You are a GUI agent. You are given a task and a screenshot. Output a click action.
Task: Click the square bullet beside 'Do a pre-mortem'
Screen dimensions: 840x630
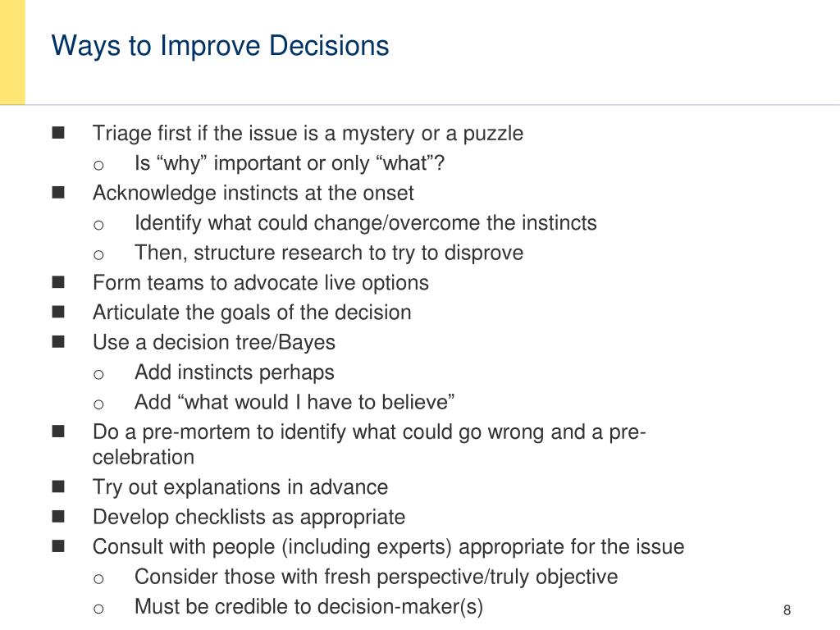pos(58,431)
